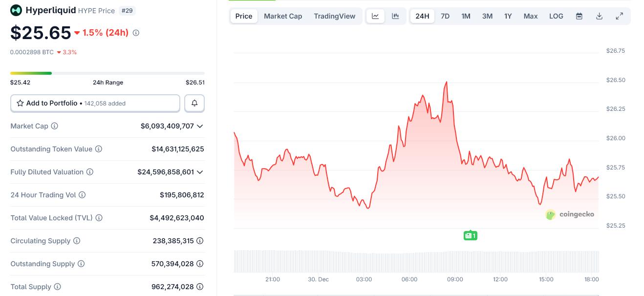Image resolution: width=644 pixels, height=296 pixels.
Task: Click the price alert bell icon
Action: tap(194, 103)
